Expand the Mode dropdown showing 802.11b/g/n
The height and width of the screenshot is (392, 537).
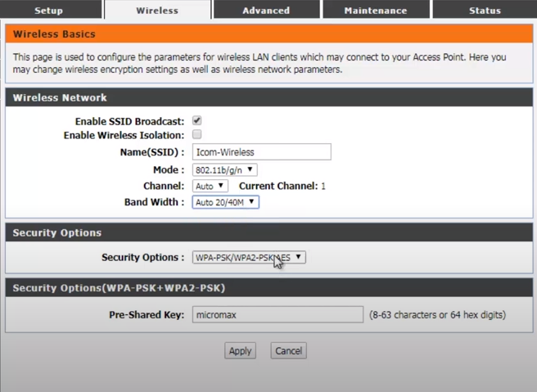click(224, 170)
